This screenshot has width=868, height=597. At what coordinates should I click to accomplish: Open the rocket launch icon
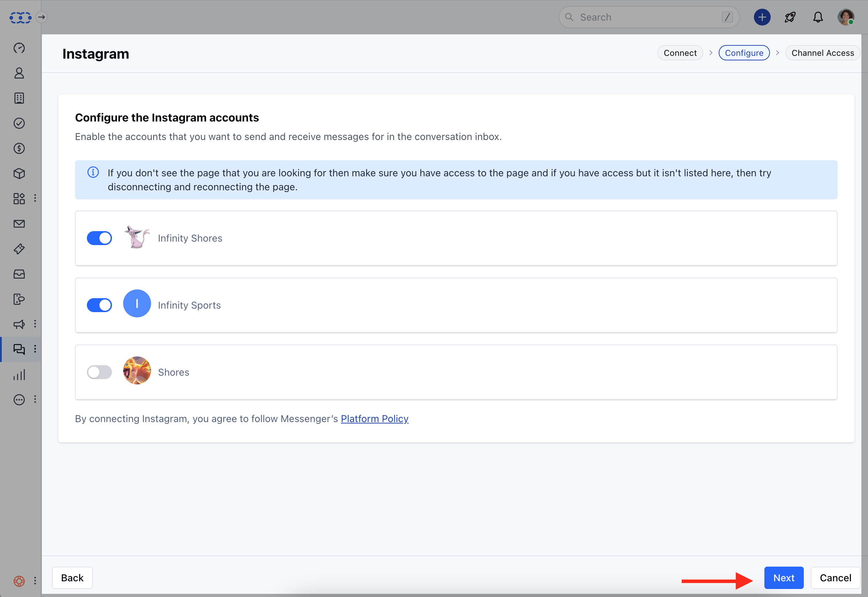pyautogui.click(x=790, y=17)
